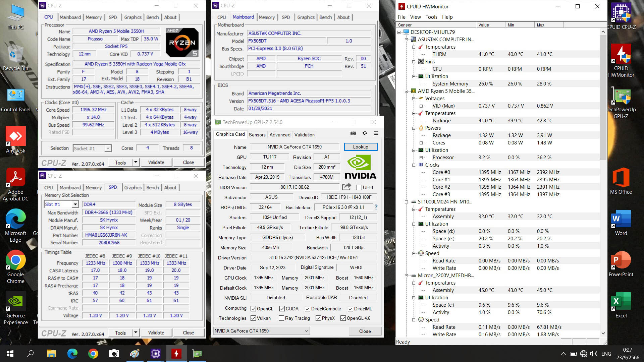Click the Close button in GPU-Z
Screen dimensions: 644x362
(x=365, y=331)
